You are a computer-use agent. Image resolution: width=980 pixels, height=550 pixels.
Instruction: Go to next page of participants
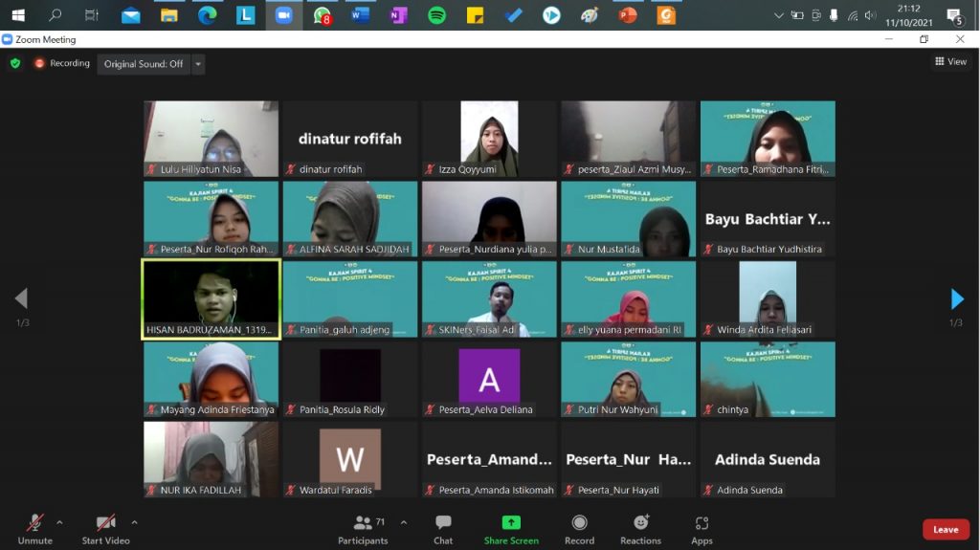tap(957, 299)
